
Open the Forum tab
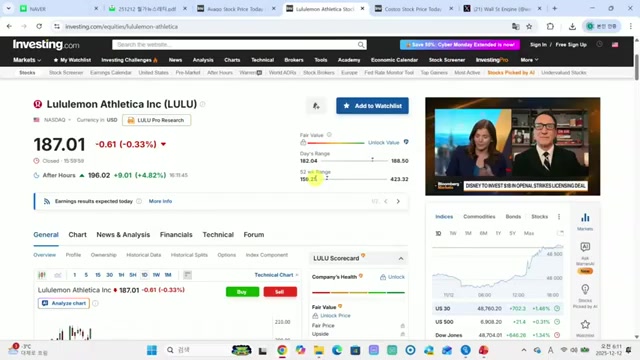tap(254, 235)
